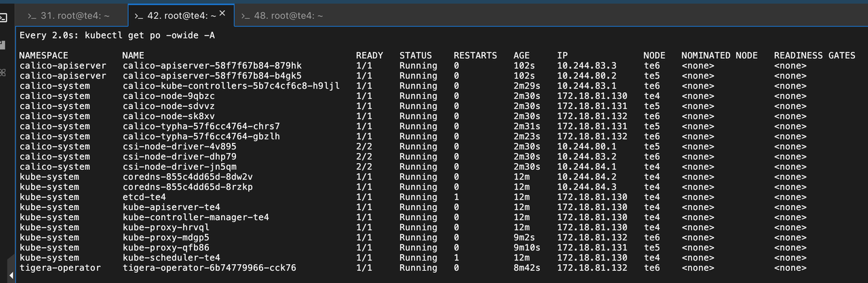Click pod name kube-proxy-qfb86
Image resolution: width=868 pixels, height=283 pixels.
(166, 248)
